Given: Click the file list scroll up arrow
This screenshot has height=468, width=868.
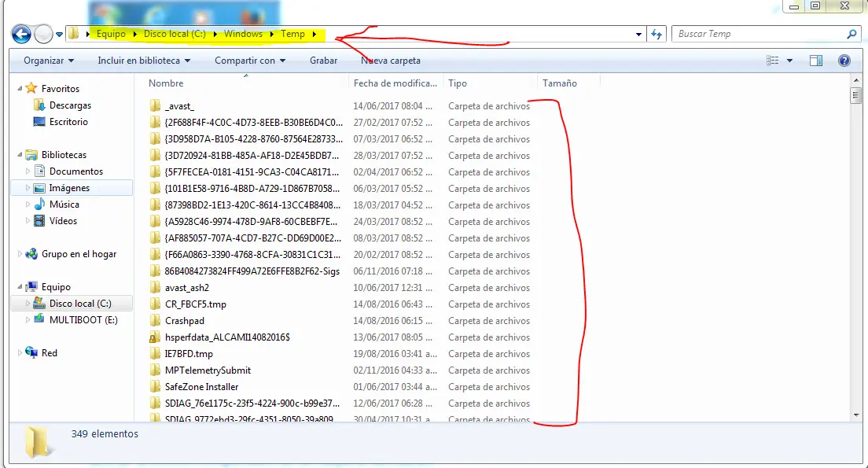Looking at the screenshot, I should [x=856, y=81].
